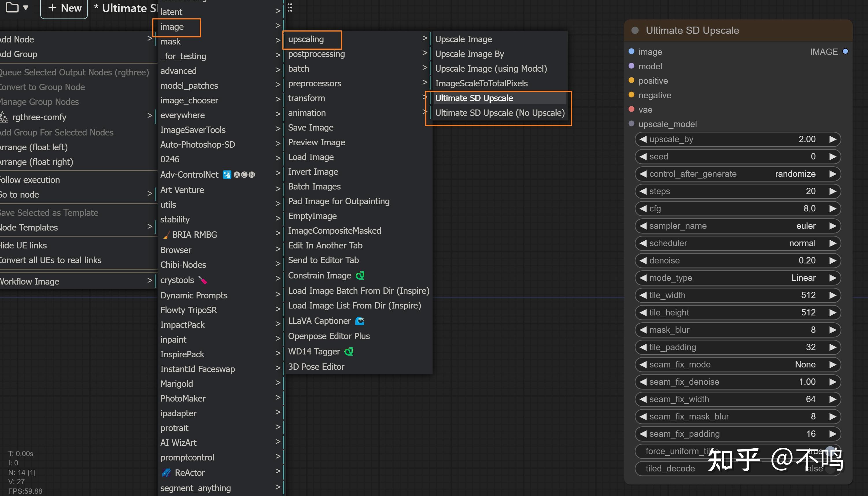This screenshot has height=496, width=868.
Task: Open the scheduler combo set to normal
Action: point(738,243)
